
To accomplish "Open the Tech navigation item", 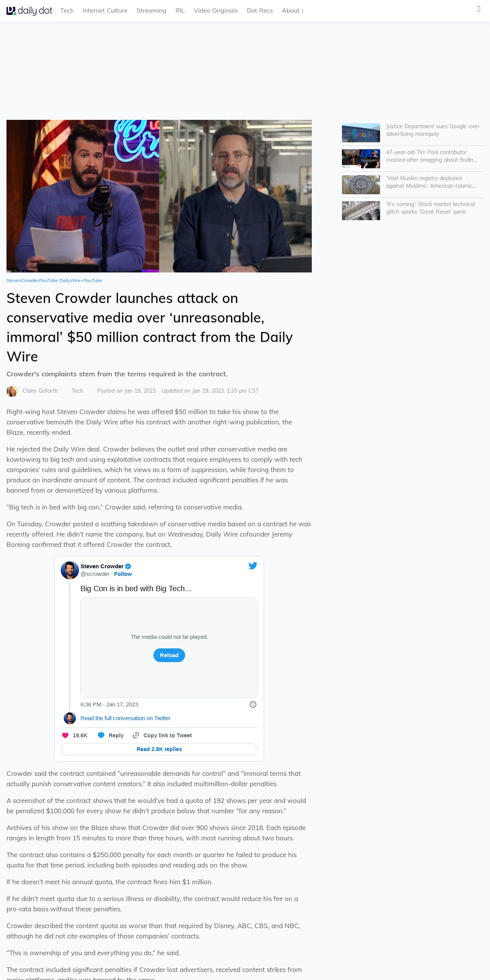I will click(x=67, y=11).
